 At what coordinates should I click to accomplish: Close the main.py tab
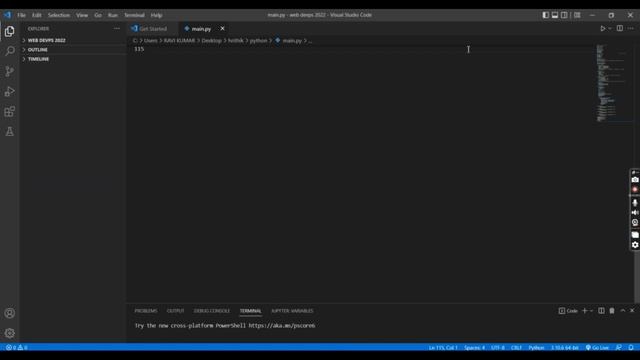222,29
